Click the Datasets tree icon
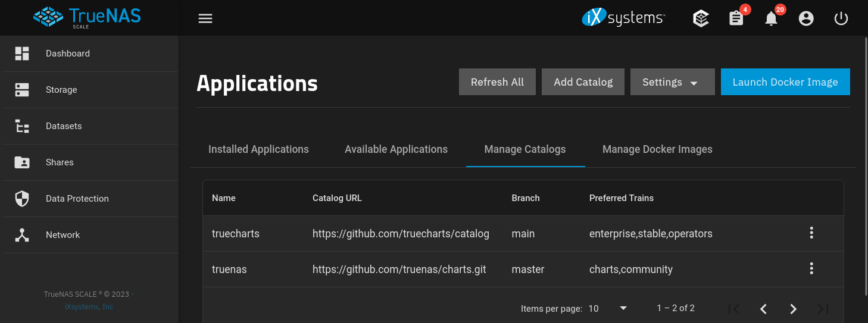The height and width of the screenshot is (323, 868). pos(22,126)
